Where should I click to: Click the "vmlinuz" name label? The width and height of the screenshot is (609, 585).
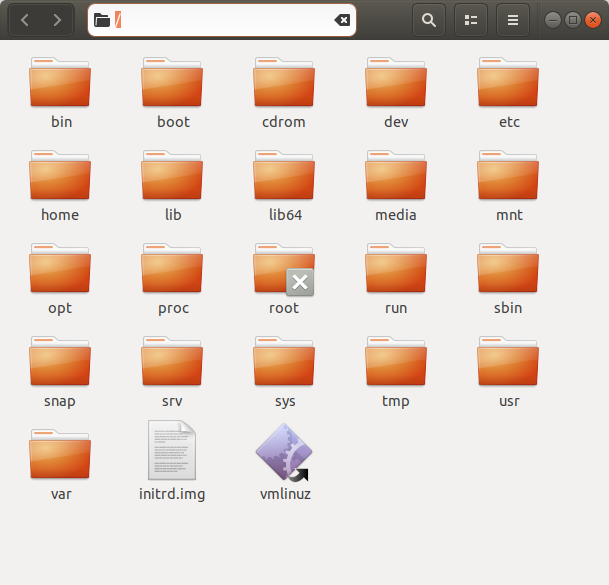(x=285, y=494)
